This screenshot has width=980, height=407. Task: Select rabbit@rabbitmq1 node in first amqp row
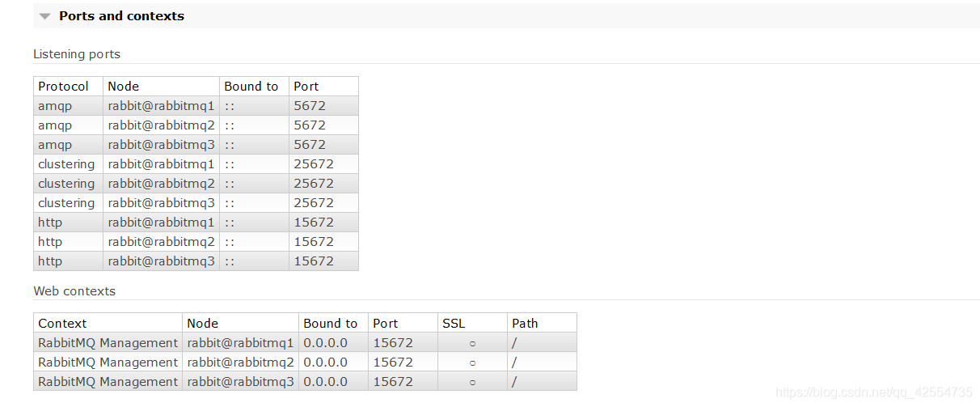coord(161,106)
